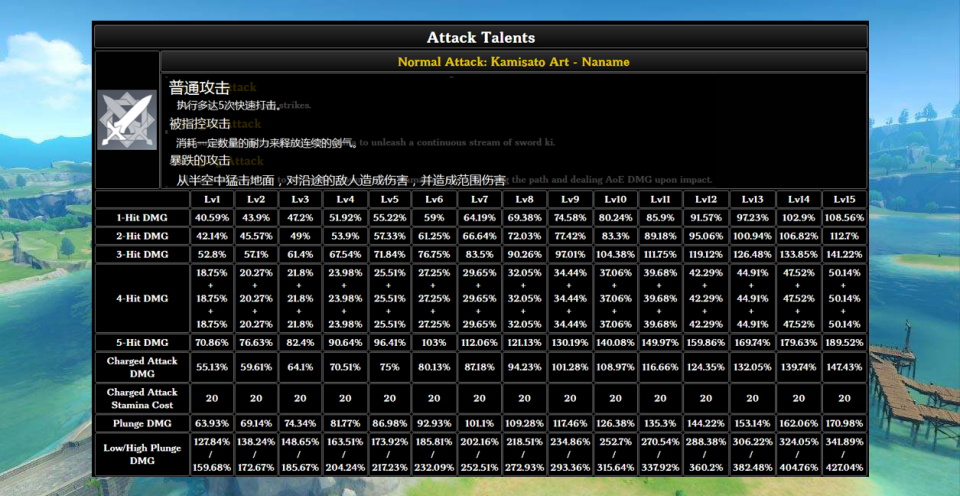Click the 被指控攻击 heading text
This screenshot has width=960, height=496.
(200, 124)
